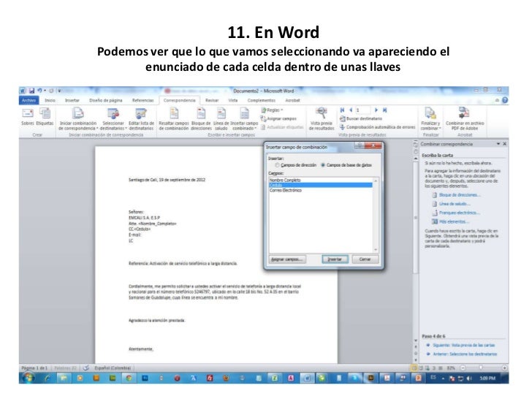Click the record number field

[362, 110]
